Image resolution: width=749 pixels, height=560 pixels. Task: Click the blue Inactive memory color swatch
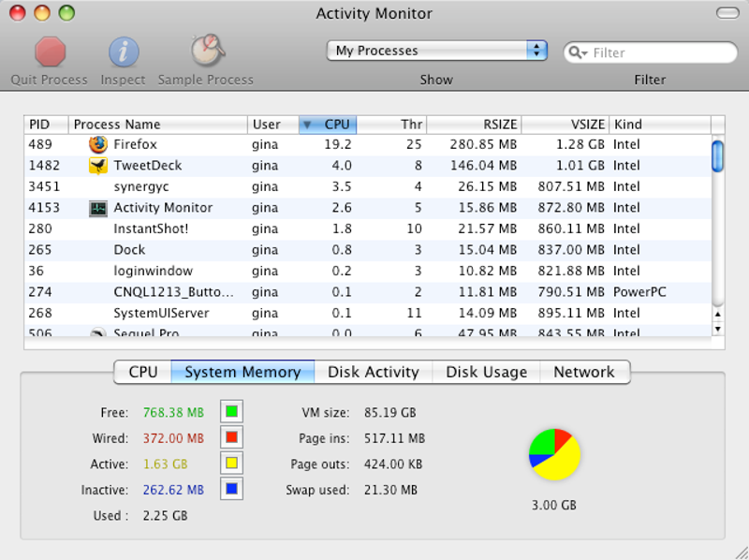(231, 489)
